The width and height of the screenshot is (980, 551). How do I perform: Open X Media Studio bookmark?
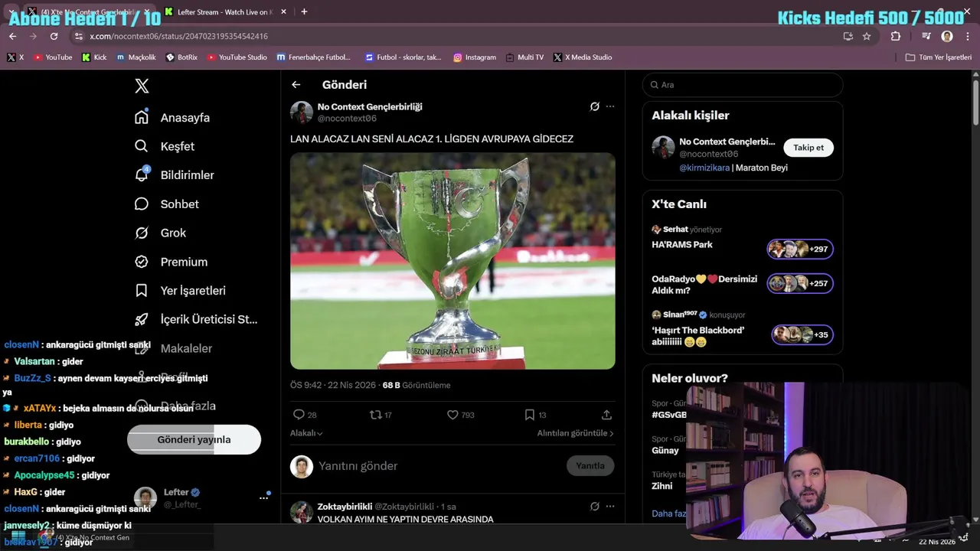[583, 57]
